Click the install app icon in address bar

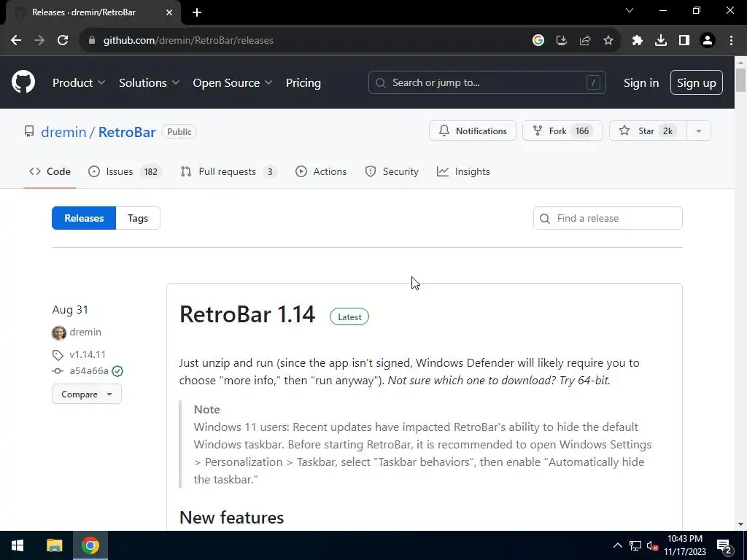pyautogui.click(x=562, y=41)
